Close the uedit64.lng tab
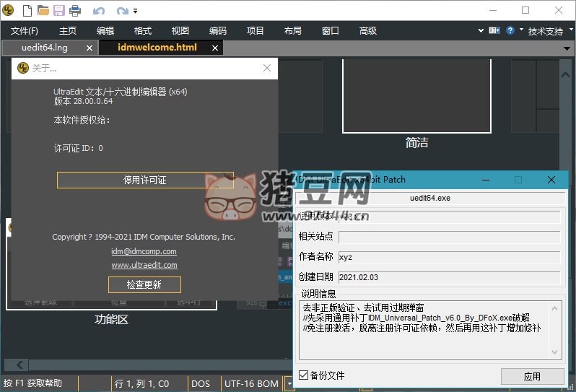Image resolution: width=576 pixels, height=392 pixels. click(x=90, y=48)
